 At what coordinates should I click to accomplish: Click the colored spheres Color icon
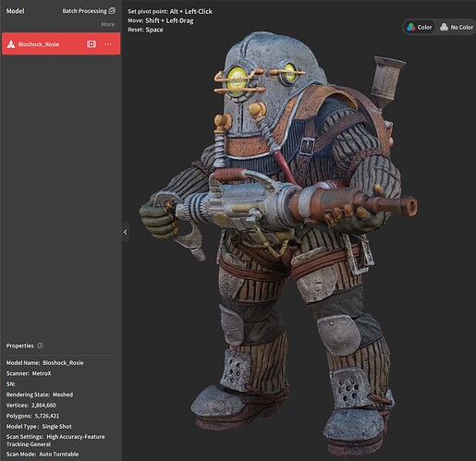(410, 27)
